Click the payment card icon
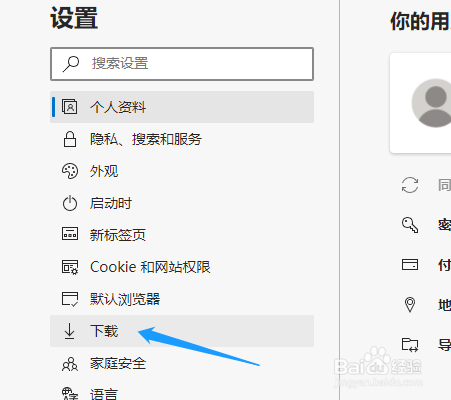 coord(410,265)
